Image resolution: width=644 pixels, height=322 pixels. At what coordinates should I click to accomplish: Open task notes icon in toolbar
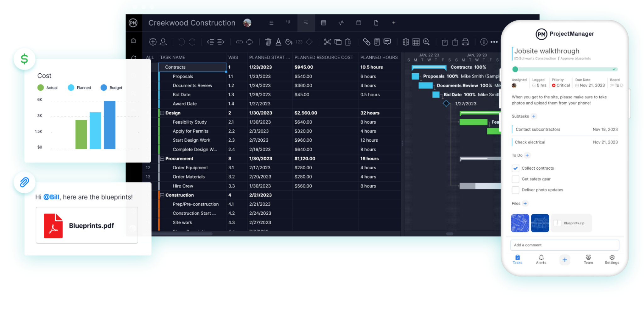coord(377,42)
